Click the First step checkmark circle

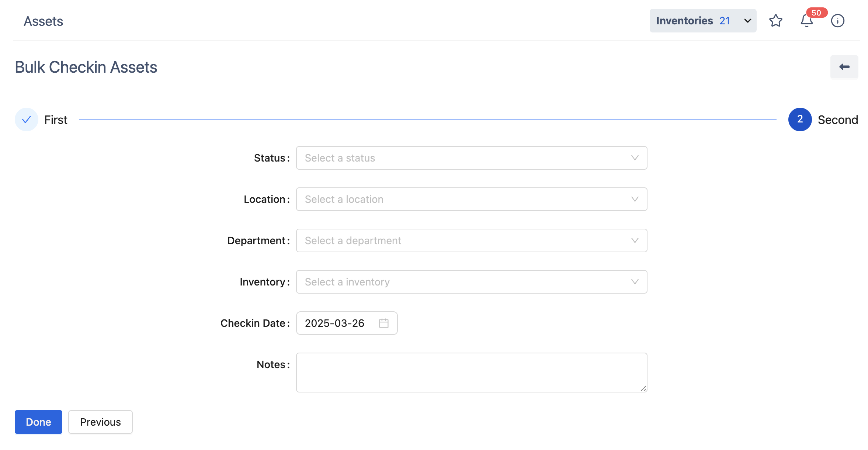click(x=27, y=120)
